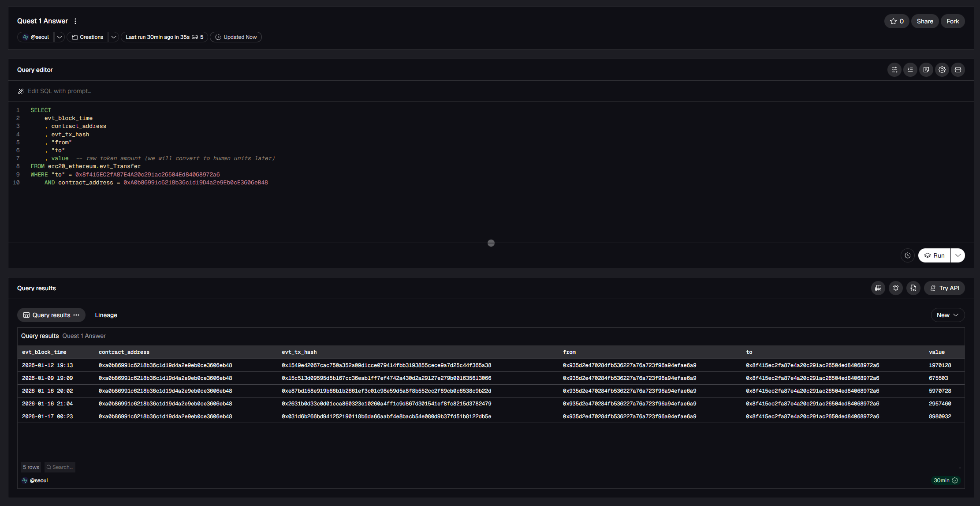Toggle the editor split layout icon
The image size is (980, 506).
[958, 70]
